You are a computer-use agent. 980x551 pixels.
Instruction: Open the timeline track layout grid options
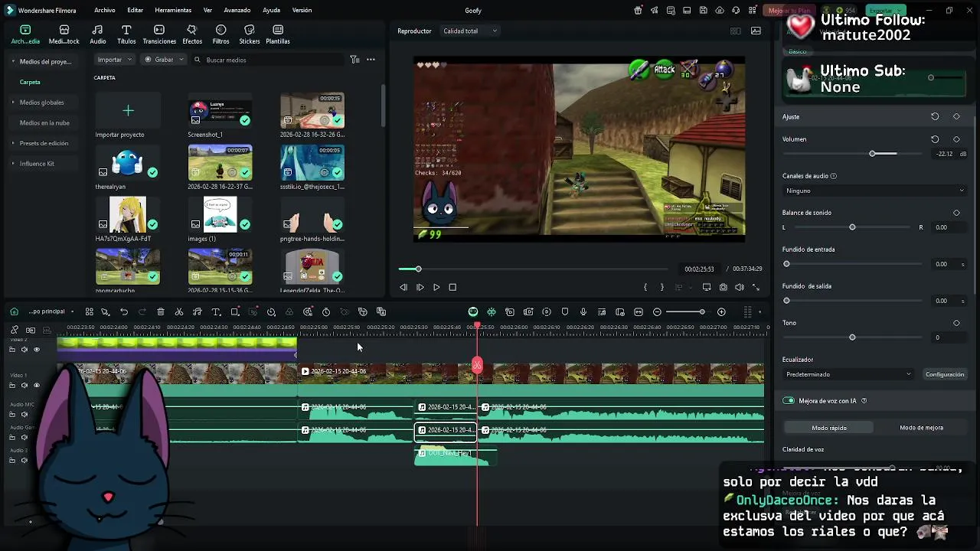point(747,312)
